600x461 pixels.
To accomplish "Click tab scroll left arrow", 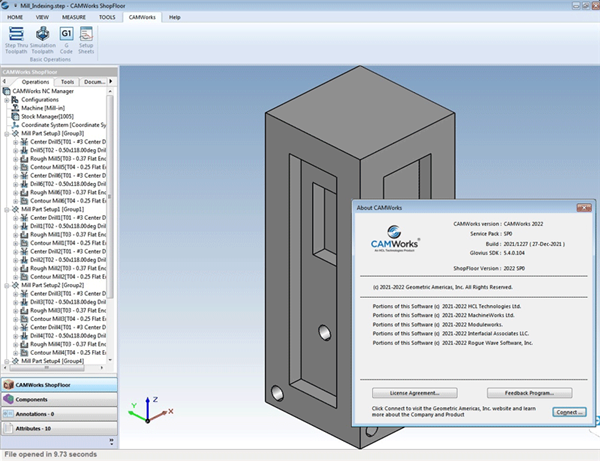I will point(4,81).
